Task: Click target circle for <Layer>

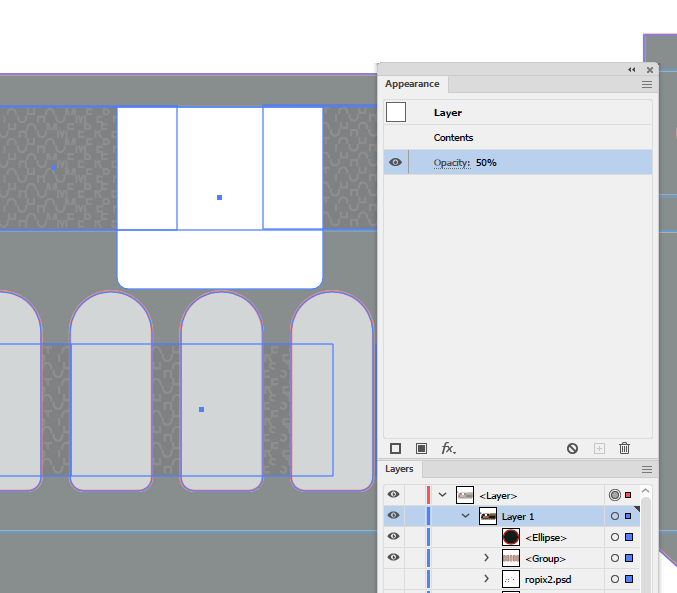Action: click(x=615, y=495)
